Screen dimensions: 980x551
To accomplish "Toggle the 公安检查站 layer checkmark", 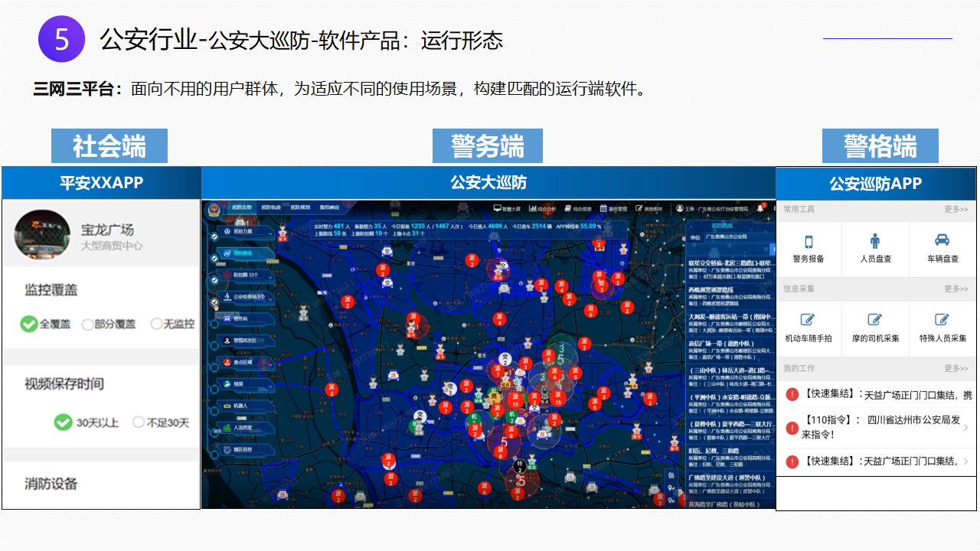I will (x=214, y=302).
